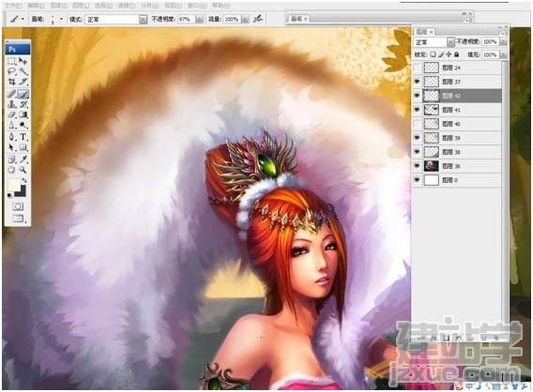Open the 编辑 menu
Viewport: 533px width, 392px height.
[x=36, y=6]
